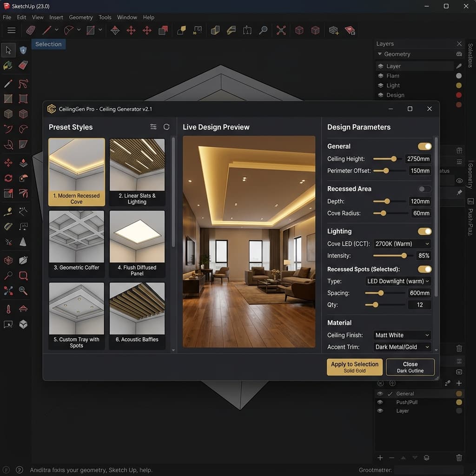Image resolution: width=476 pixels, height=476 pixels.
Task: Delete layer with bottom trash icon
Action: (x=459, y=457)
